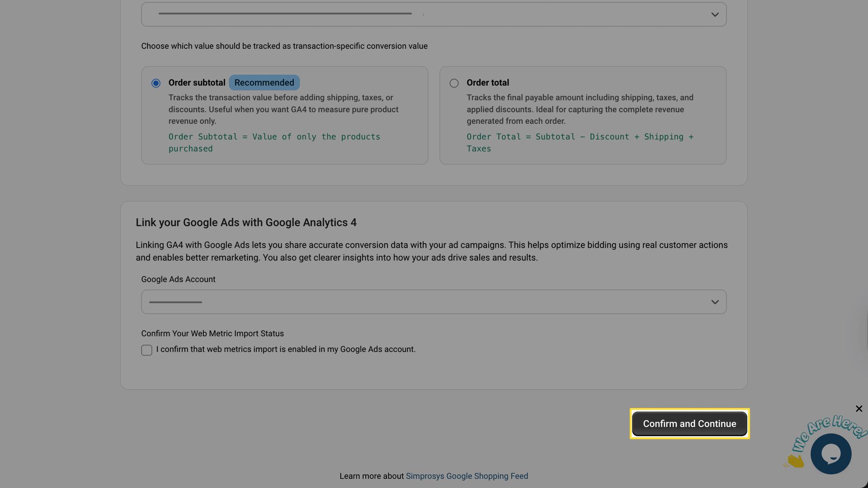Click the Confirm Your Web Metric Import Status label
868x488 pixels.
click(x=212, y=333)
